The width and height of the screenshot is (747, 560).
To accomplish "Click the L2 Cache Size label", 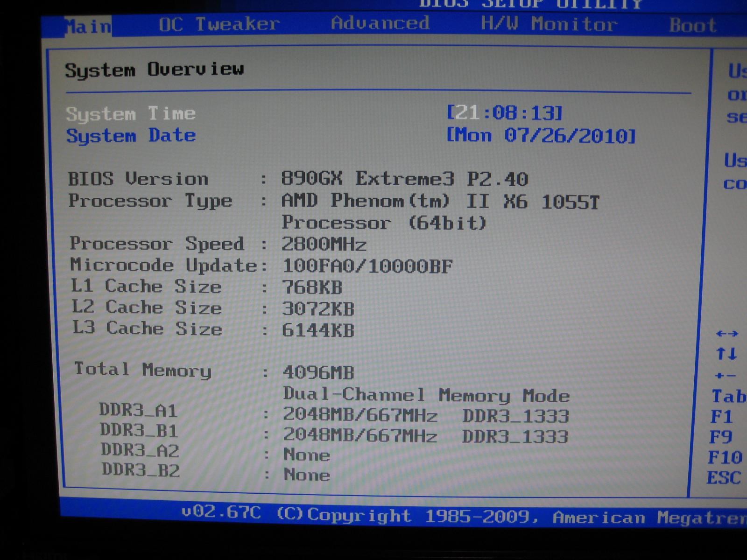I will coord(147,307).
